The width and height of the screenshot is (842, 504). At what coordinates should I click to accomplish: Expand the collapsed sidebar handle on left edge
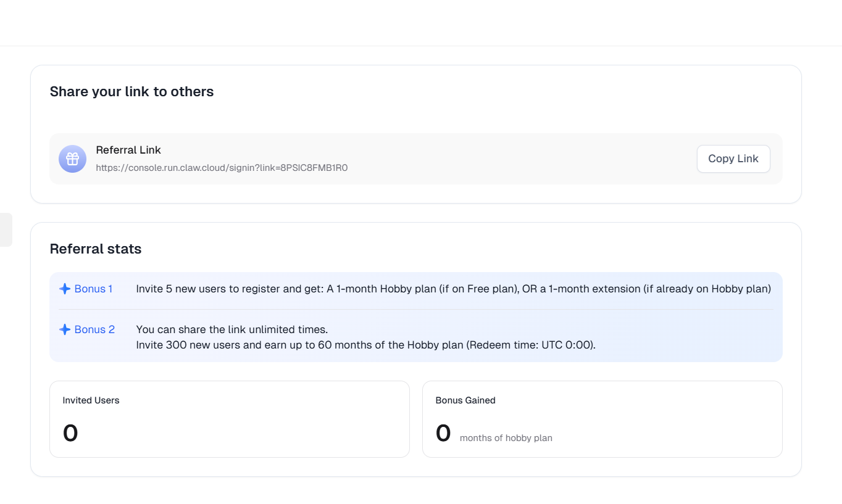tap(6, 229)
